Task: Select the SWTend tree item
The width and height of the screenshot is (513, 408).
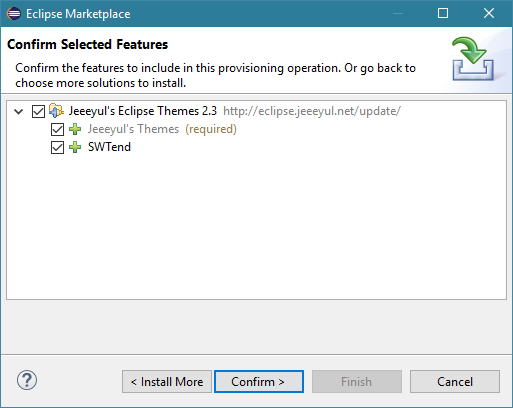Action: click(x=109, y=147)
